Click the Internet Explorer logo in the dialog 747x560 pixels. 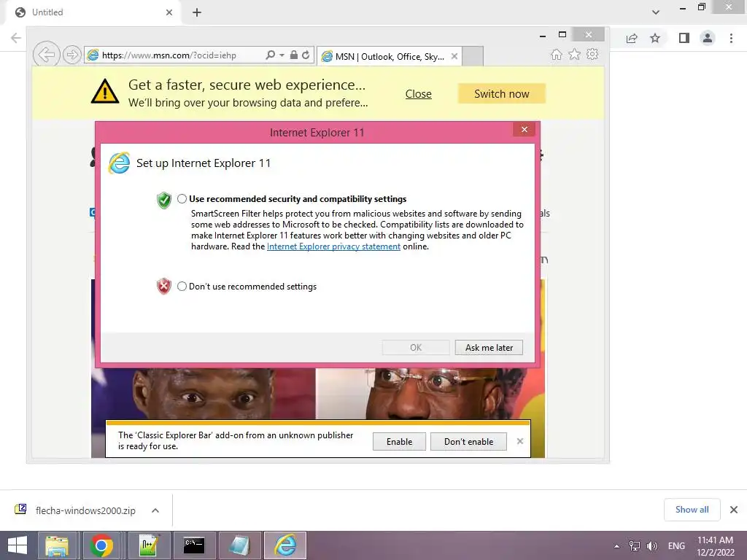(x=119, y=163)
